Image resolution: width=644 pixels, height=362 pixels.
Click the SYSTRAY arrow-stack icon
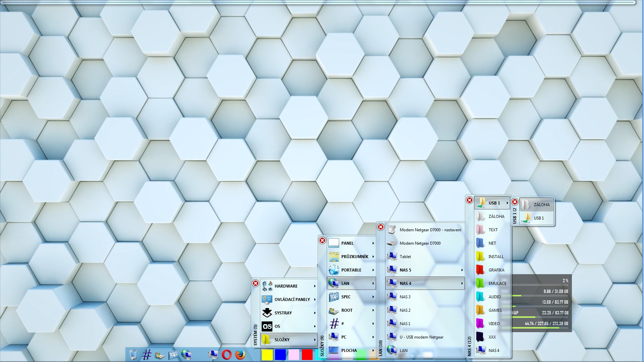(x=267, y=313)
